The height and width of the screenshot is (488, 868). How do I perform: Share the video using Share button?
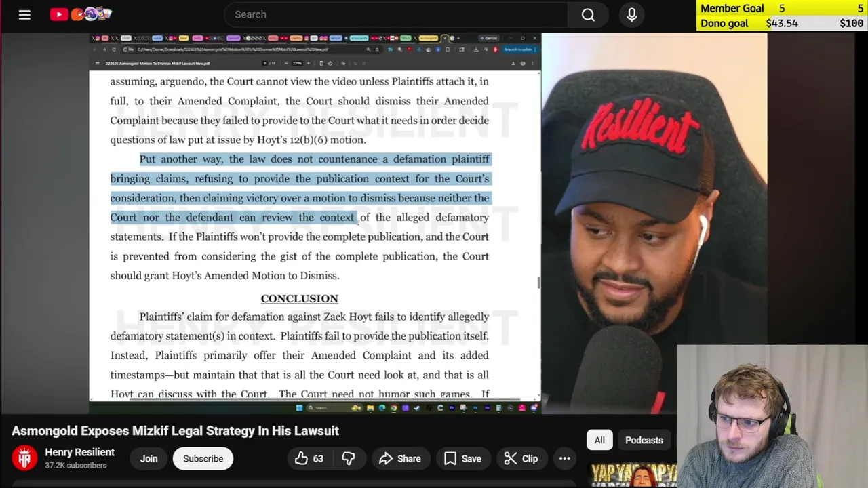point(400,459)
